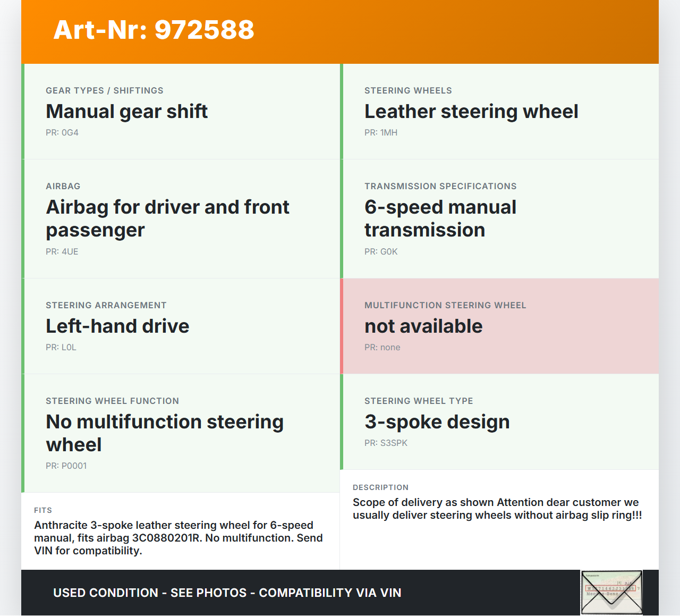Click the PR: none label
This screenshot has width=680, height=616.
tap(382, 348)
